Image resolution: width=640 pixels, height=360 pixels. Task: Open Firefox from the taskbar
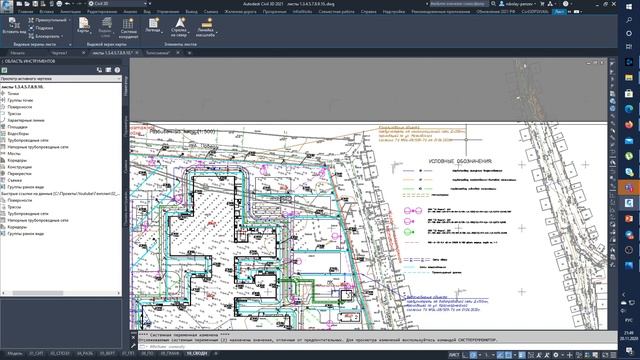[x=629, y=124]
